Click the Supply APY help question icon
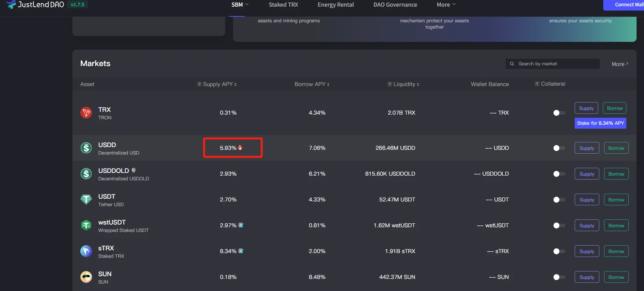The width and height of the screenshot is (644, 291). point(199,84)
